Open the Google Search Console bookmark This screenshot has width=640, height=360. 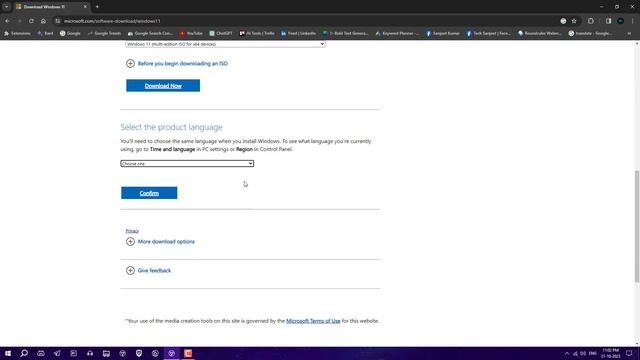point(150,33)
